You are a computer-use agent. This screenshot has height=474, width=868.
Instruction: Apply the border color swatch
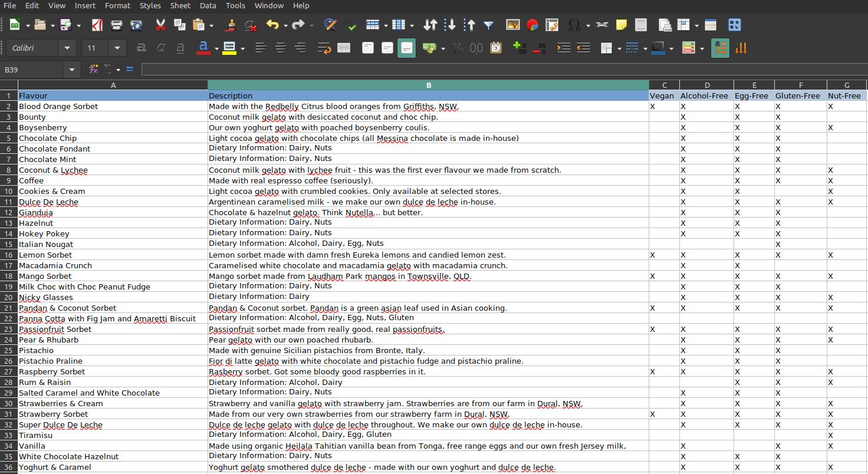pos(658,48)
